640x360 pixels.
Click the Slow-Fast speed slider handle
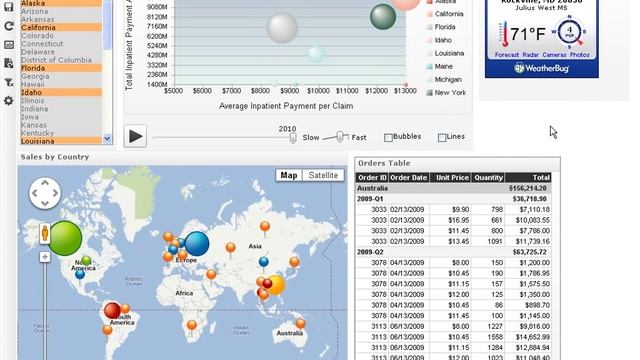340,137
